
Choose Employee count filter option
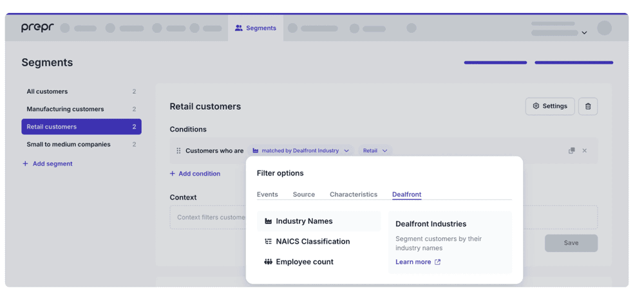319,262
